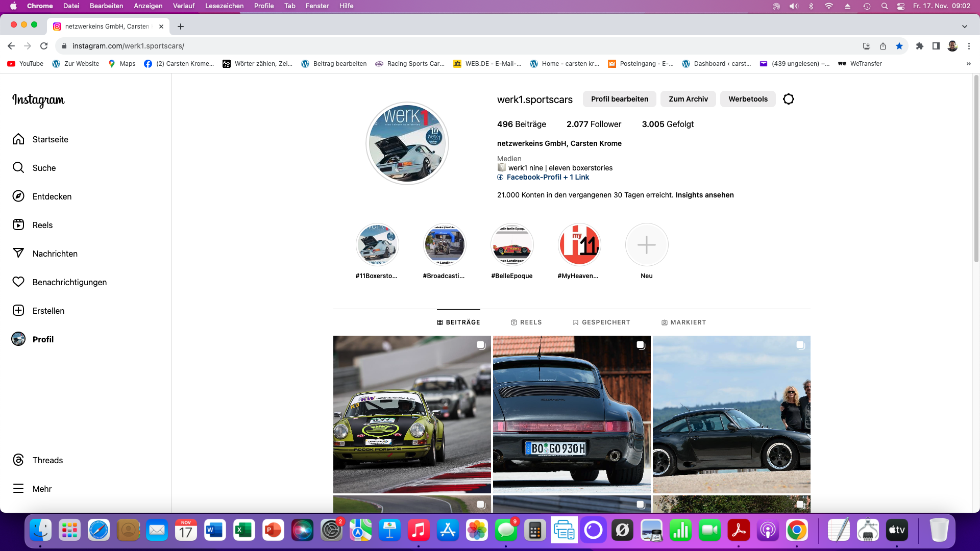Image resolution: width=980 pixels, height=551 pixels.
Task: Click the Entdecken (Explore) icon
Action: pyautogui.click(x=19, y=196)
